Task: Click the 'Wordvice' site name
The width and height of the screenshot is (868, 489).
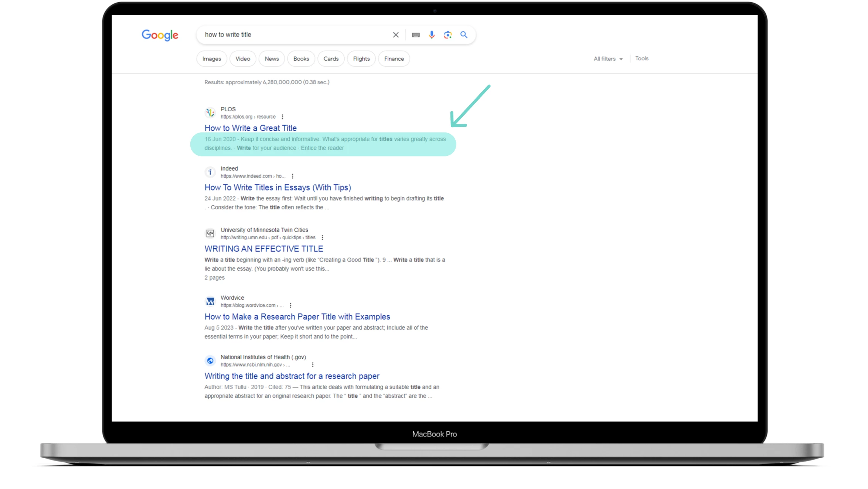Action: point(232,298)
